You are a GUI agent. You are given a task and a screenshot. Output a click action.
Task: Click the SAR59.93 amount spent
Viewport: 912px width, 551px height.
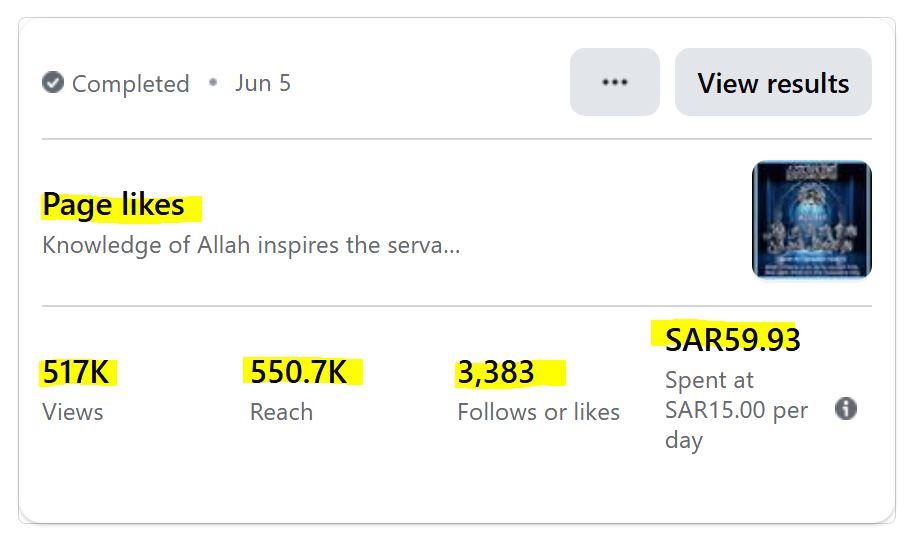733,340
